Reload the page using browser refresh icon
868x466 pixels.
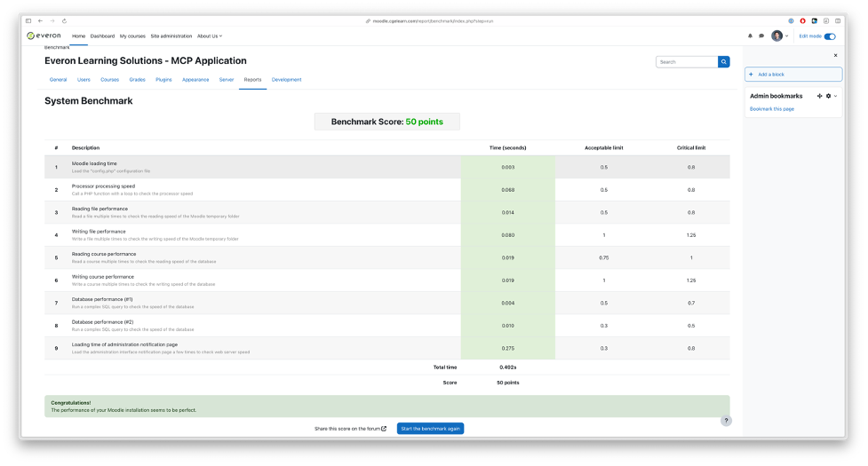coord(64,20)
